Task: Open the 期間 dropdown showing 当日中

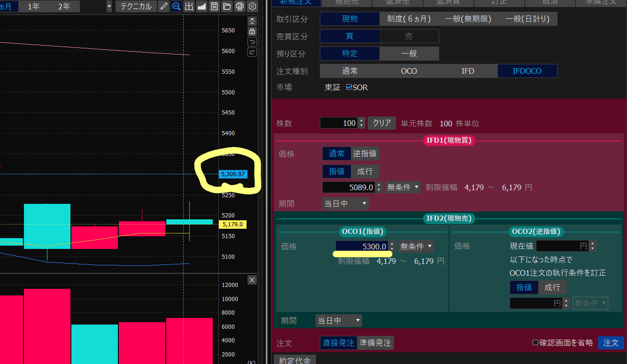Action: (345, 203)
